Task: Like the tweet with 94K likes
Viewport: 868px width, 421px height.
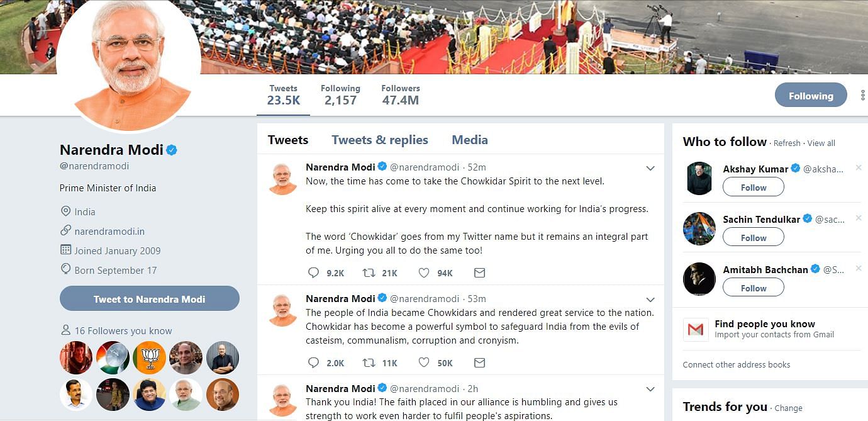Action: point(424,273)
